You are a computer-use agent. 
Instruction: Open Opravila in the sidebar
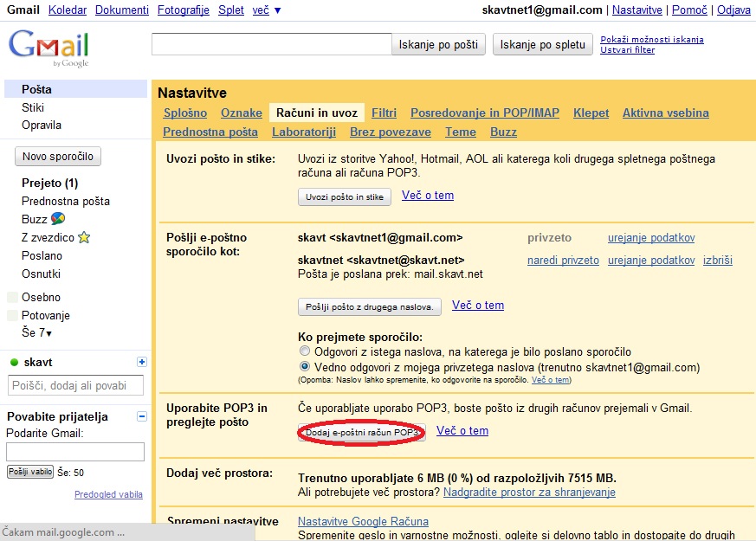coord(42,125)
